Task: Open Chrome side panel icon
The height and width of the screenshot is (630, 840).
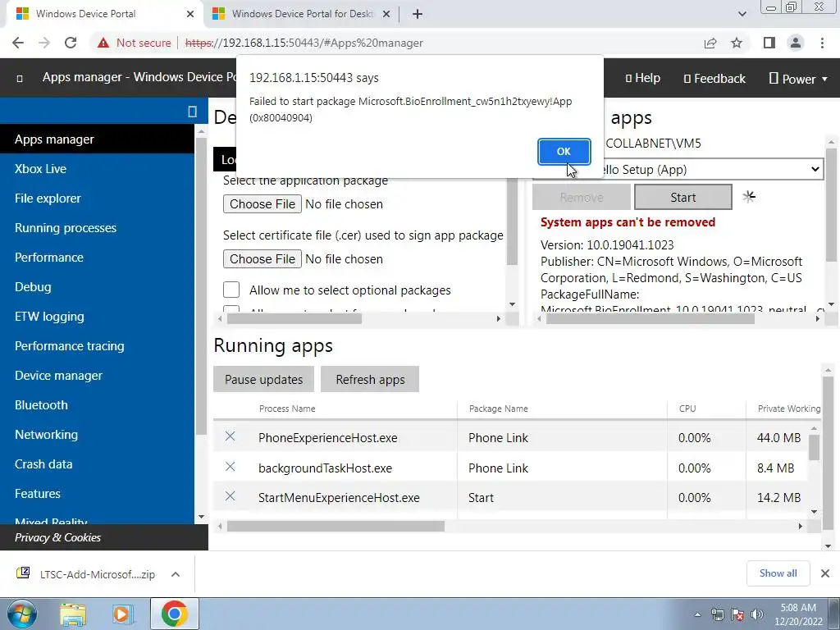Action: click(769, 43)
